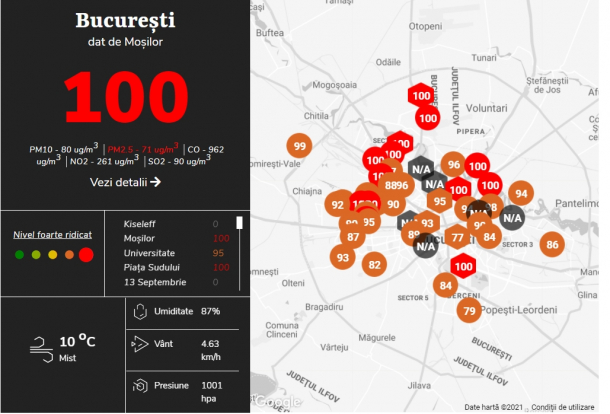The width and height of the screenshot is (610, 414).
Task: Click the orange 82 map marker
Action: 374,265
